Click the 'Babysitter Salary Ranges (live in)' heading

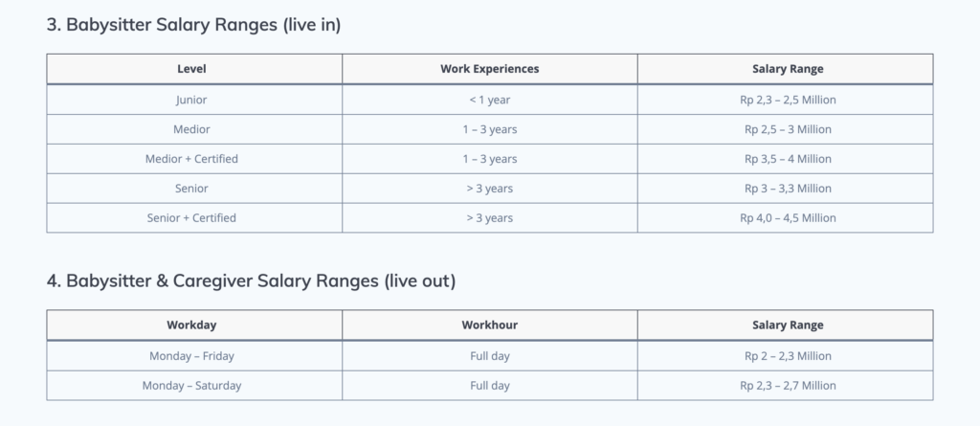193,26
